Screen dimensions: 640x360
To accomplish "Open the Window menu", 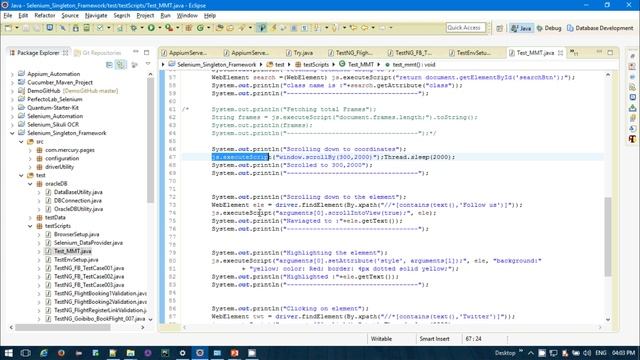I will tap(187, 16).
